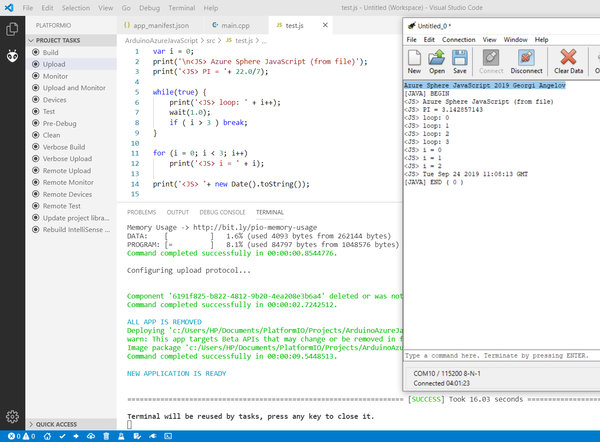Select the TERMINAL panel tab
Viewport: 600px width, 442px height.
coord(270,212)
